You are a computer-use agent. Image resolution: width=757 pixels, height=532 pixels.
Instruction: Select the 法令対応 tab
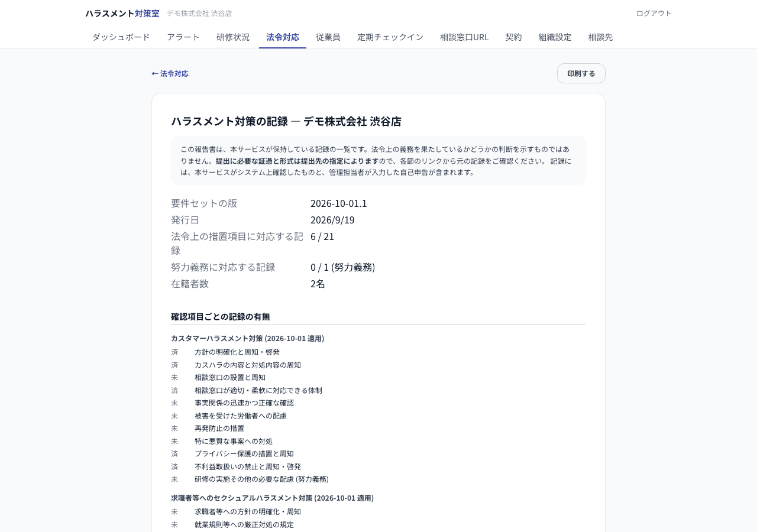click(283, 37)
